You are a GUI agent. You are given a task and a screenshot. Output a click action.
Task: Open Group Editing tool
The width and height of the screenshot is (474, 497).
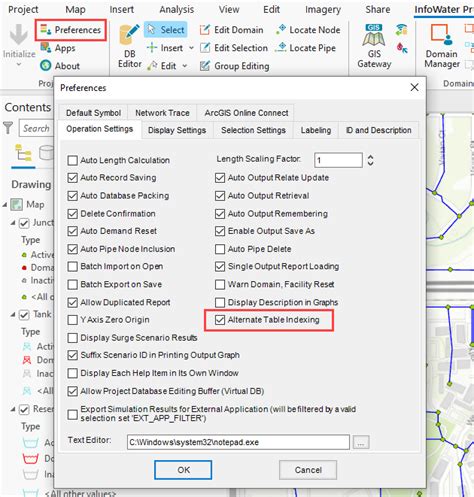(234, 66)
